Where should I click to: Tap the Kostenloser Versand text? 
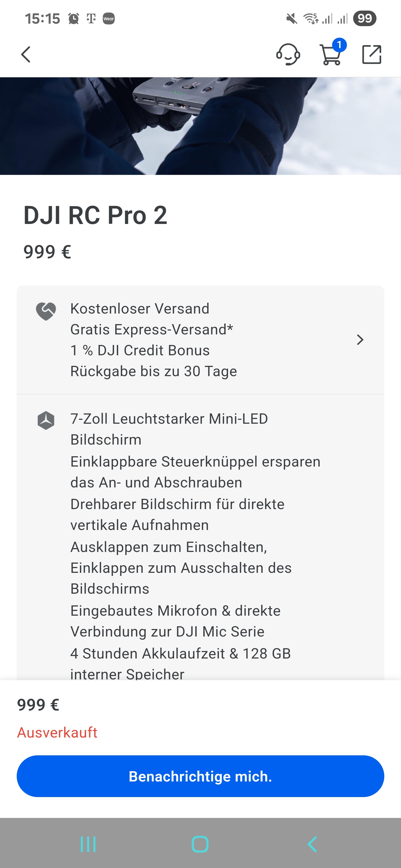140,309
